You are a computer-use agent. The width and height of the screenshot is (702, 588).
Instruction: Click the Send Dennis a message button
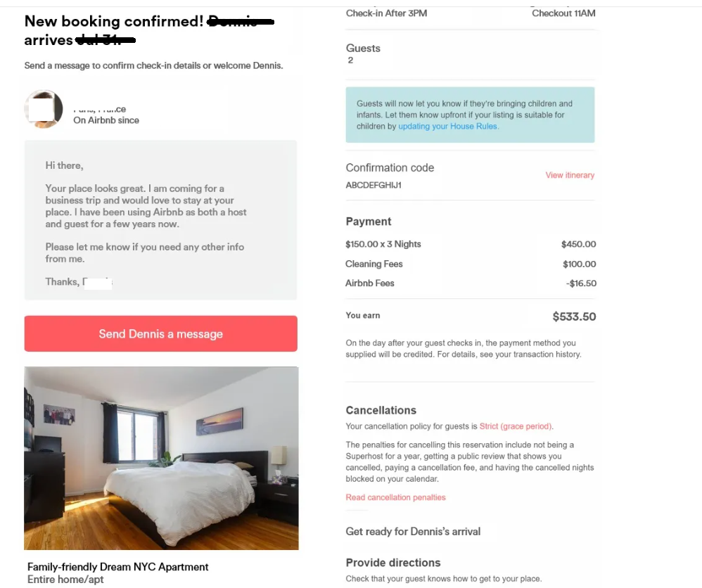click(160, 333)
